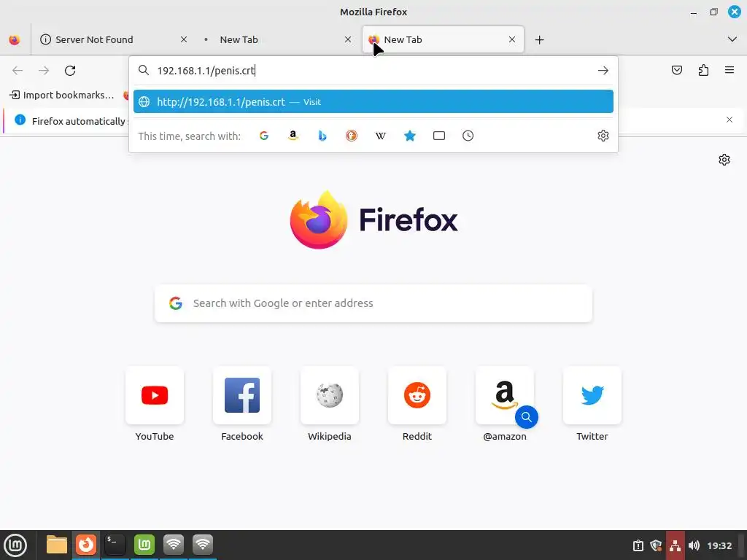This screenshot has width=747, height=560.
Task: Open the volume control in the tray
Action: [694, 545]
